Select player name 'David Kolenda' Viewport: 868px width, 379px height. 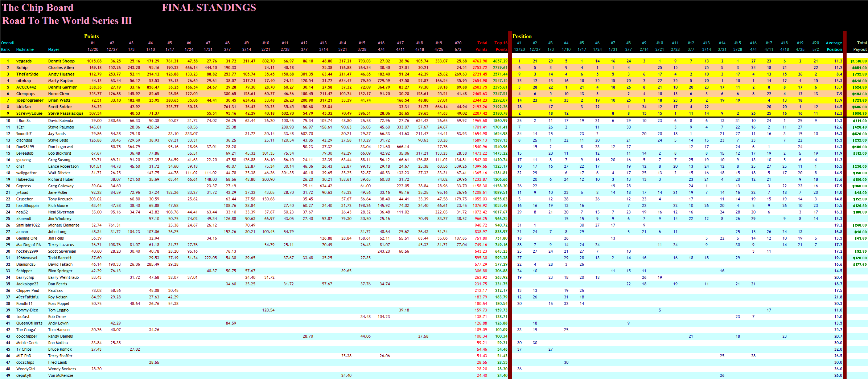point(61,121)
